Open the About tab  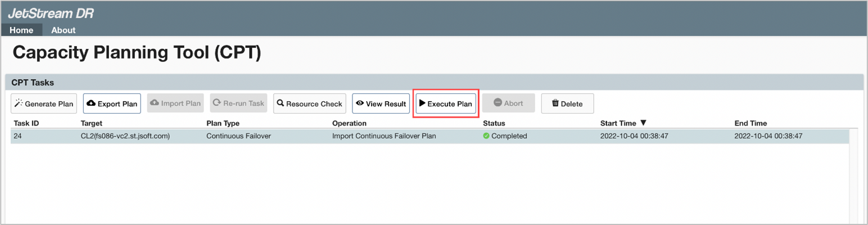(64, 30)
